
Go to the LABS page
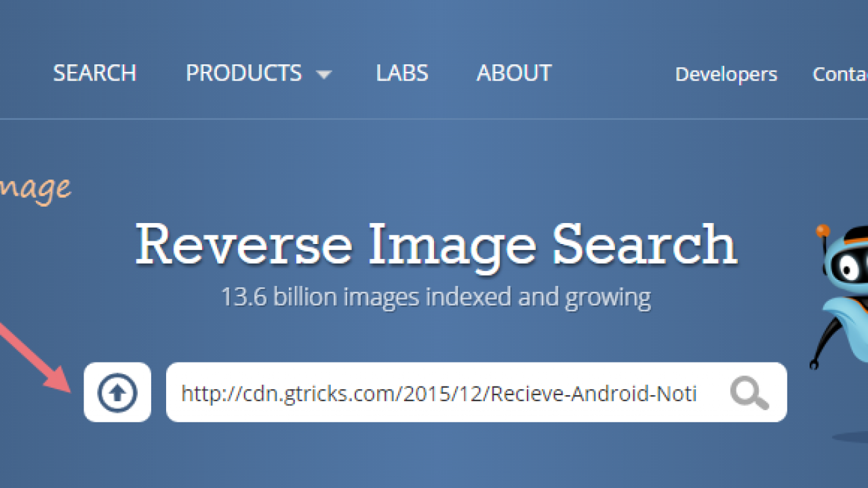(x=402, y=73)
